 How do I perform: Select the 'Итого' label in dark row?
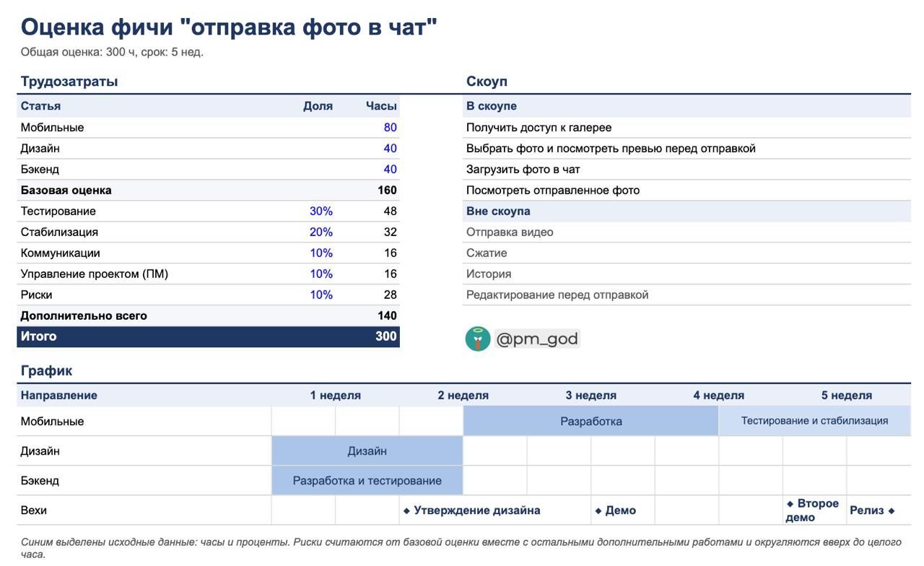pos(38,336)
